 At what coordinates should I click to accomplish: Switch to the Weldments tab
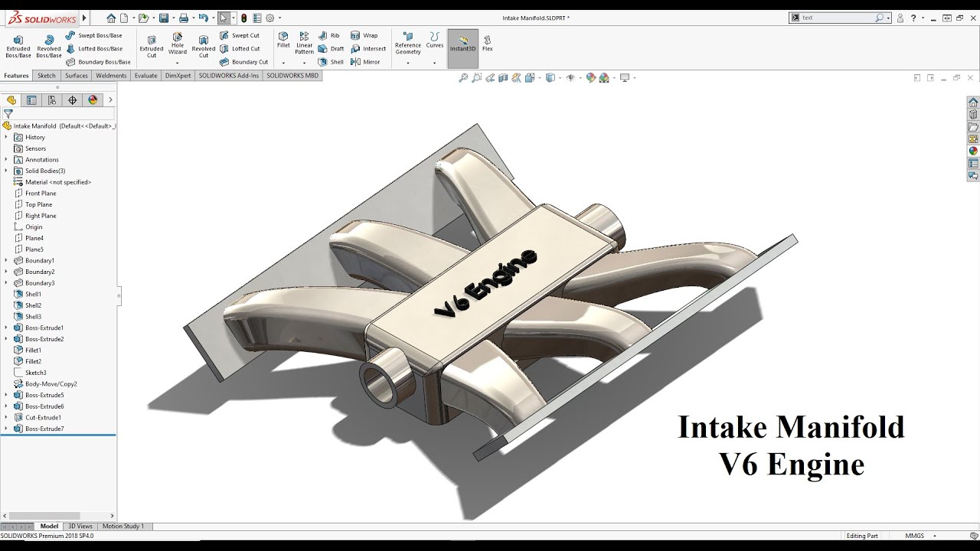pos(111,76)
